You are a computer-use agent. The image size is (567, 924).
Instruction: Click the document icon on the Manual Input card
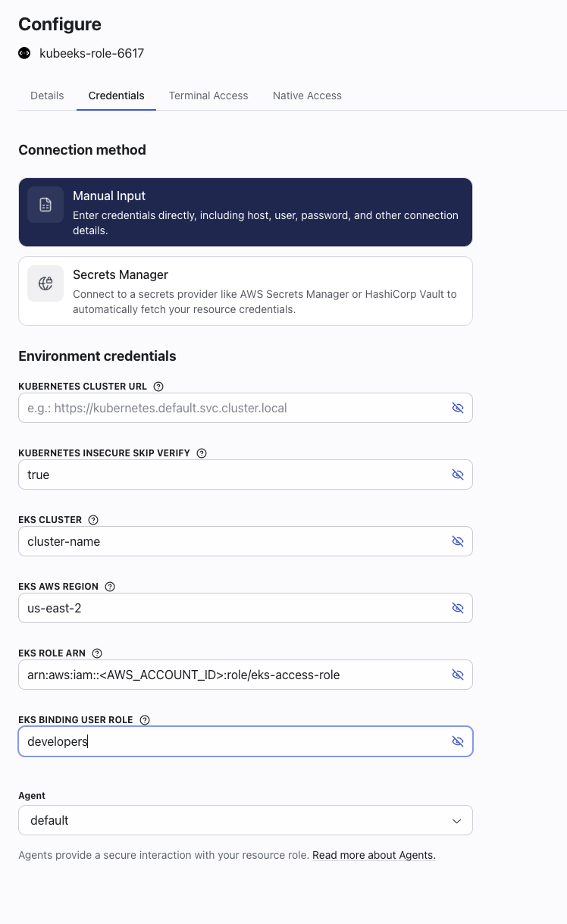coord(45,204)
